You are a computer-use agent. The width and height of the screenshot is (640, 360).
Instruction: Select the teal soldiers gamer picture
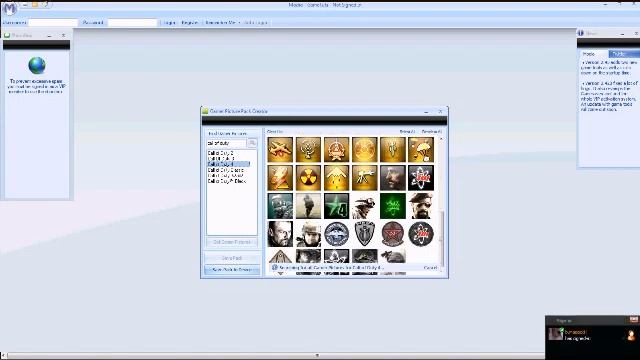[x=280, y=206]
